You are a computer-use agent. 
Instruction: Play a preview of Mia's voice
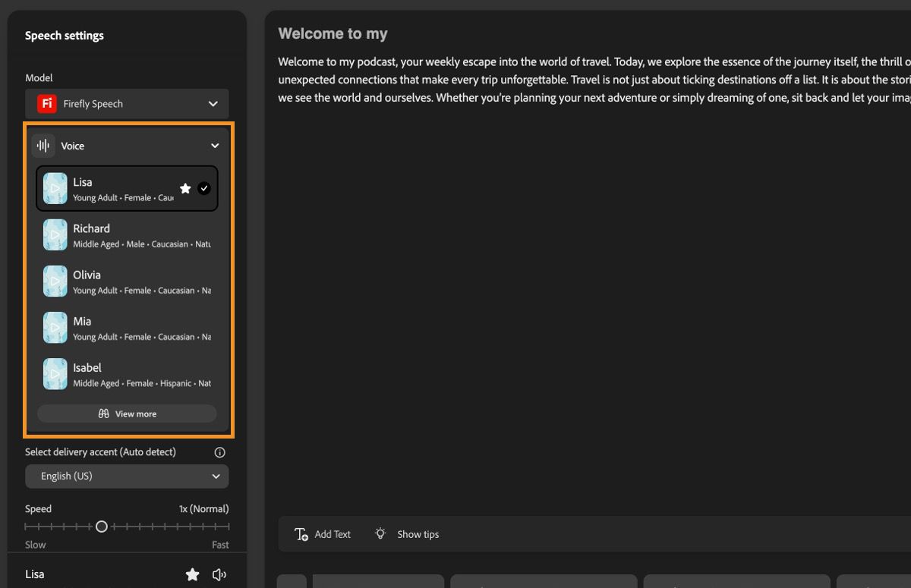pyautogui.click(x=54, y=327)
